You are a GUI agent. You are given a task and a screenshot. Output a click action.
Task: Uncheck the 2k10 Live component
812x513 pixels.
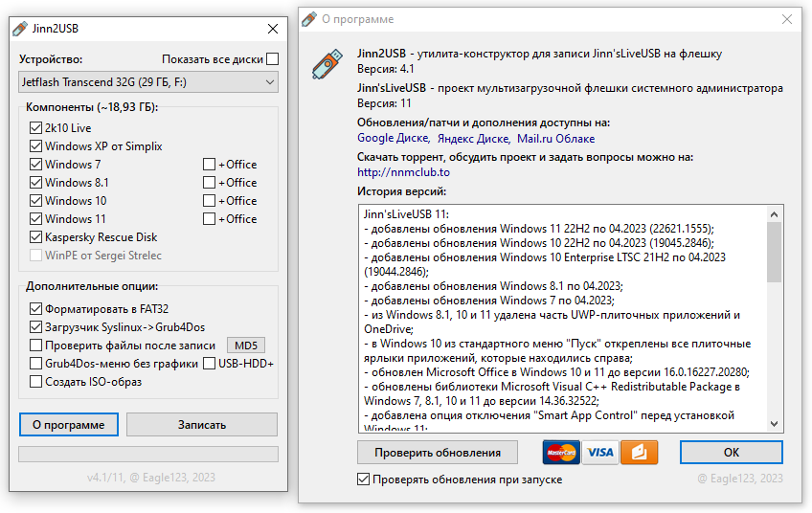tap(35, 128)
